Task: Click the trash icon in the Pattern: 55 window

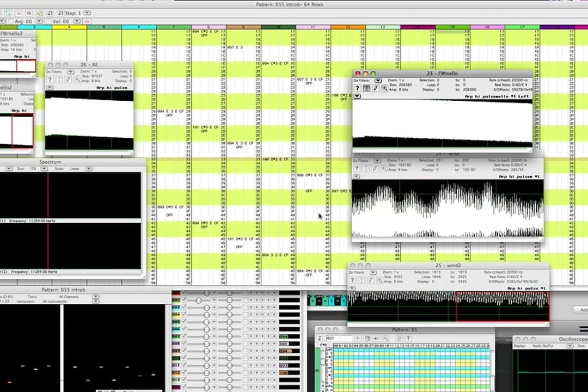Action: click(367, 338)
